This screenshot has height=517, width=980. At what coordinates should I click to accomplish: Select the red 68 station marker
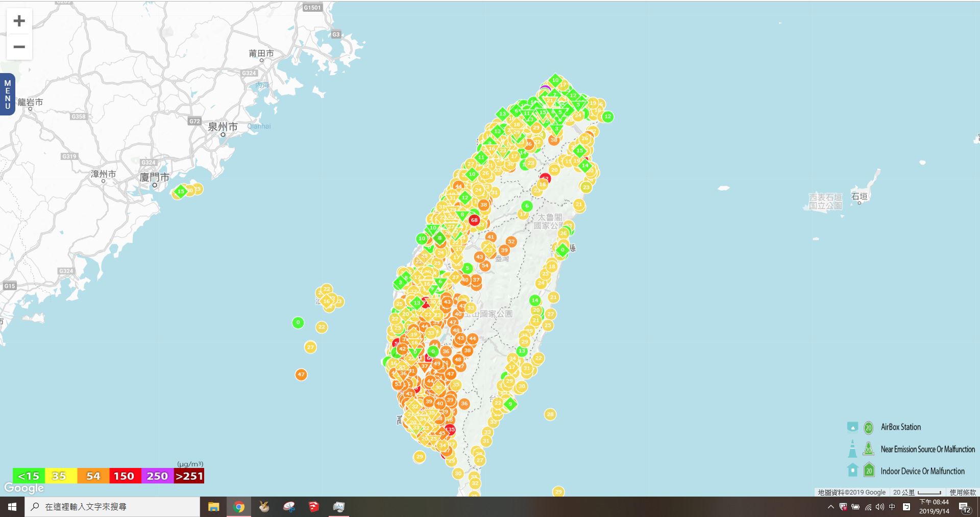click(x=474, y=220)
